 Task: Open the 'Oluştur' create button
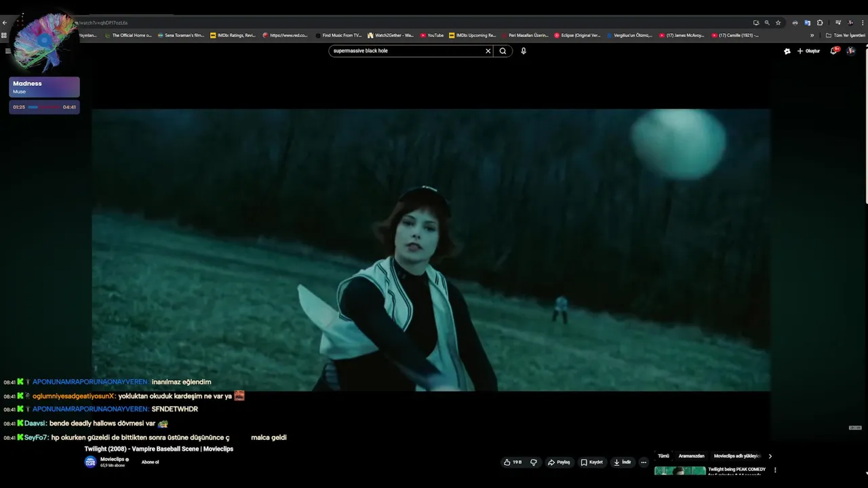pyautogui.click(x=808, y=51)
